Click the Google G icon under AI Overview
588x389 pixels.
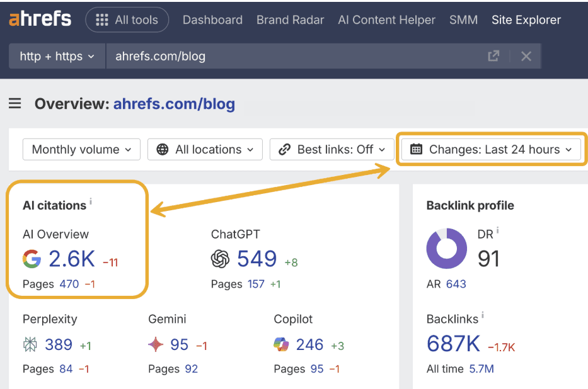[x=32, y=259]
